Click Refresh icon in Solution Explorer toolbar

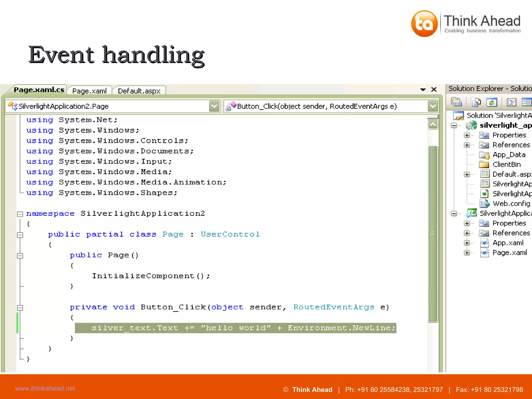click(491, 102)
